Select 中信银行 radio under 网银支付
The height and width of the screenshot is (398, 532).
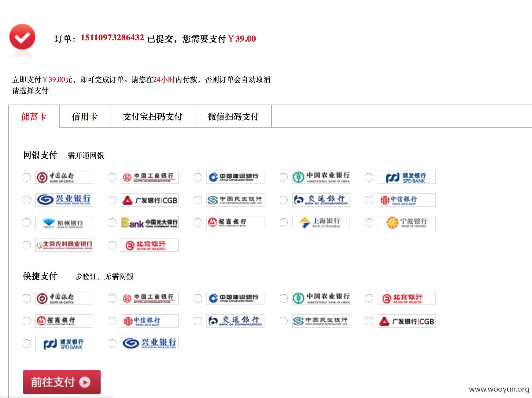click(369, 200)
